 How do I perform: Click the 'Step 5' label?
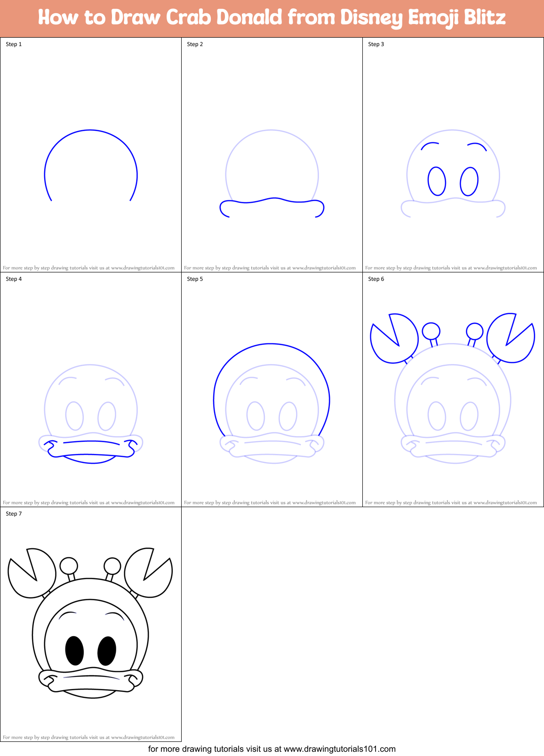click(x=195, y=279)
